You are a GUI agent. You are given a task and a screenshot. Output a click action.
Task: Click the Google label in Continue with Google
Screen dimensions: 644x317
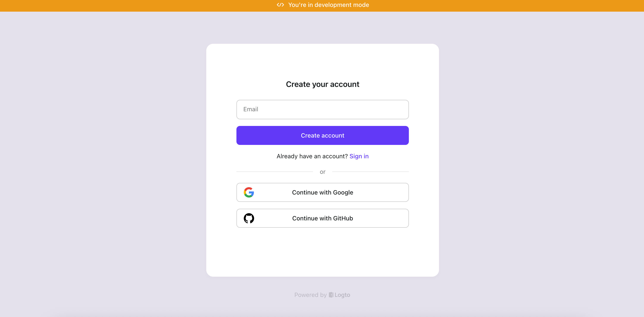pyautogui.click(x=343, y=192)
